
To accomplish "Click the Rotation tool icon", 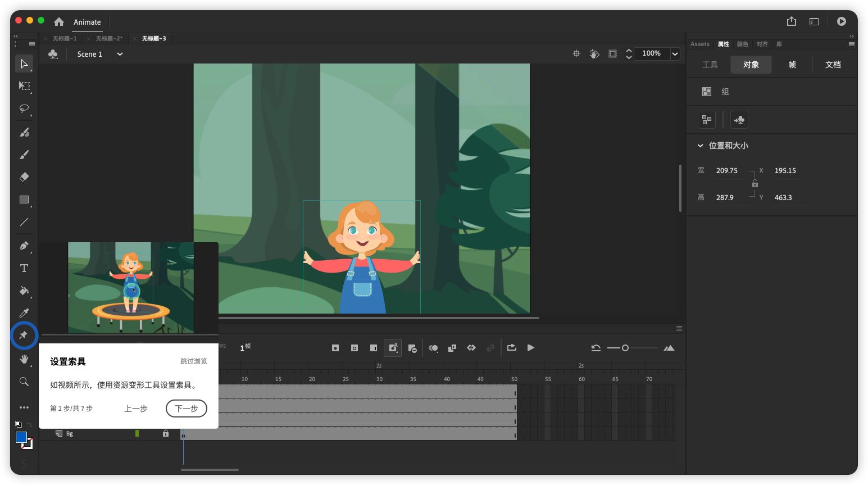I will point(594,54).
